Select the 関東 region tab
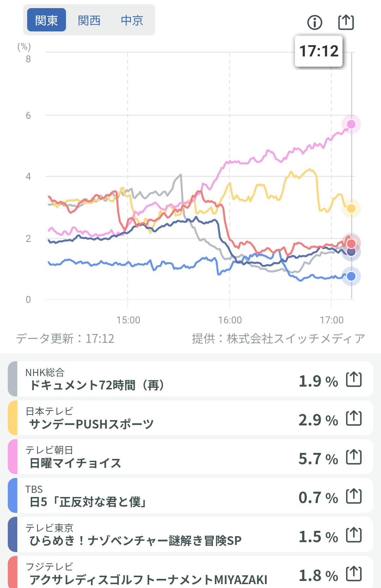This screenshot has width=381, height=588. [x=47, y=20]
